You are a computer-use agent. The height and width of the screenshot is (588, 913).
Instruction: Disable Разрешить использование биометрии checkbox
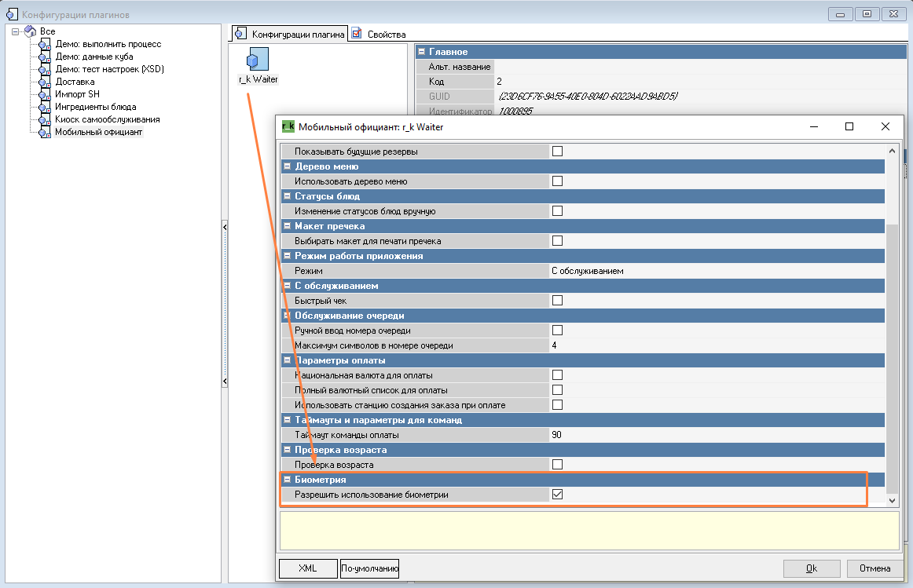[x=557, y=495]
